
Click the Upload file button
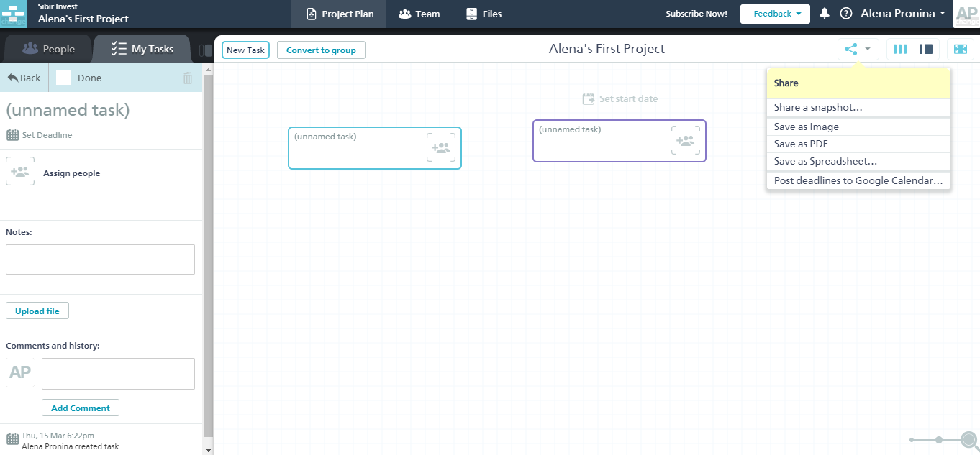[x=37, y=311]
